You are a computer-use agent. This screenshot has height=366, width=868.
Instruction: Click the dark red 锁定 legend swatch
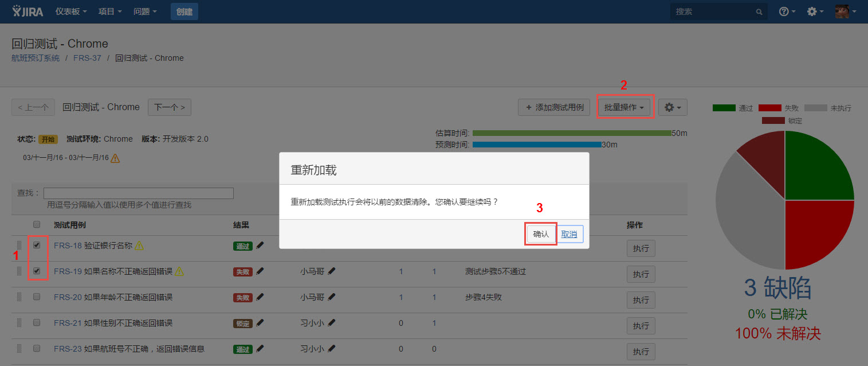(773, 120)
